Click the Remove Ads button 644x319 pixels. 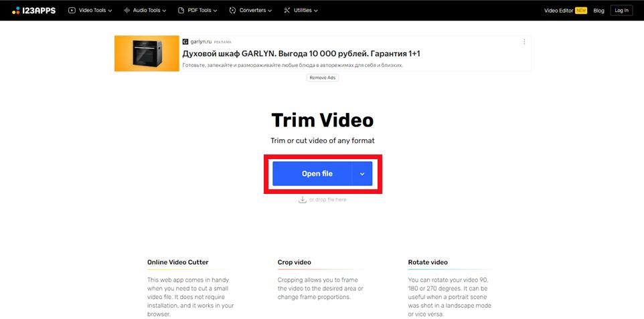(x=322, y=78)
